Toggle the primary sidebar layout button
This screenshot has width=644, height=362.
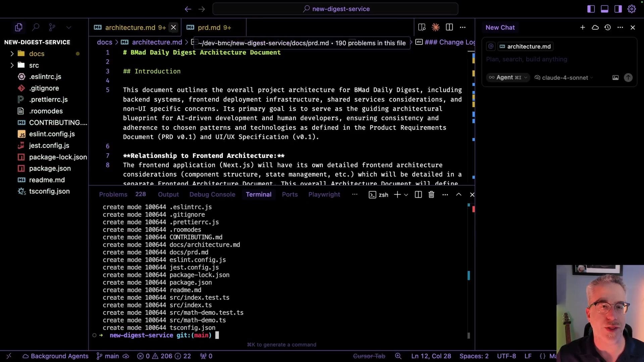(x=591, y=9)
